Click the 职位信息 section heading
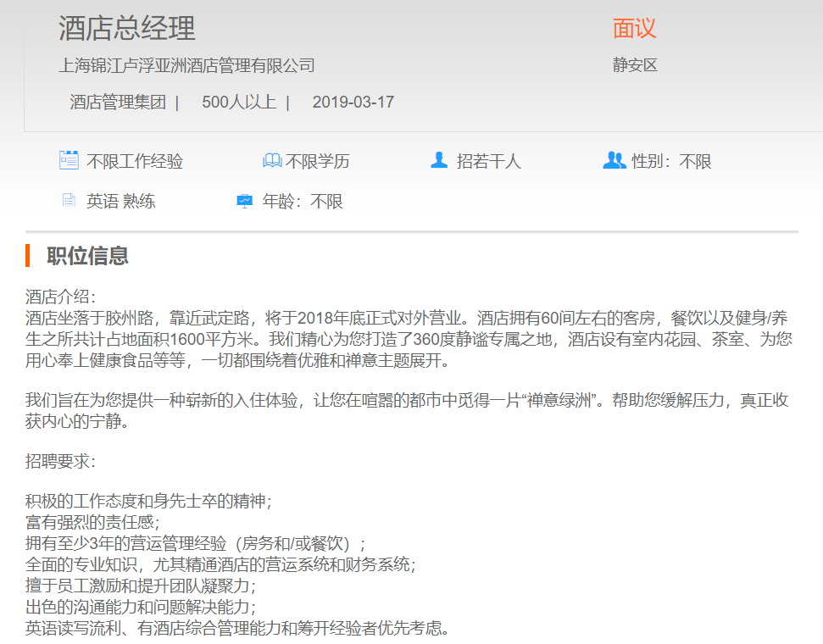 [x=87, y=255]
